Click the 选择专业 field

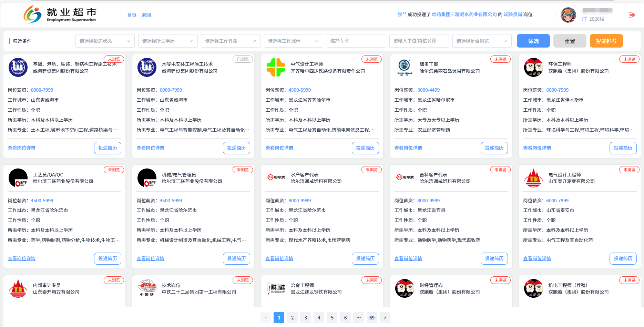[x=356, y=41]
